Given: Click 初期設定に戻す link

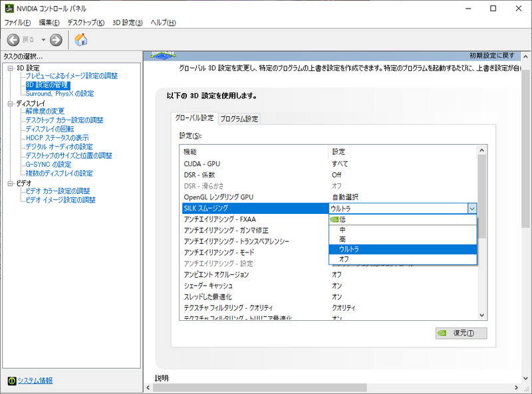Looking at the screenshot, I should [492, 55].
